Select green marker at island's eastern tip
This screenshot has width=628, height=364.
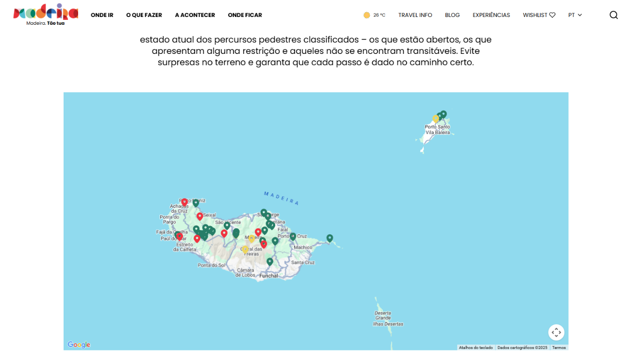pyautogui.click(x=330, y=238)
